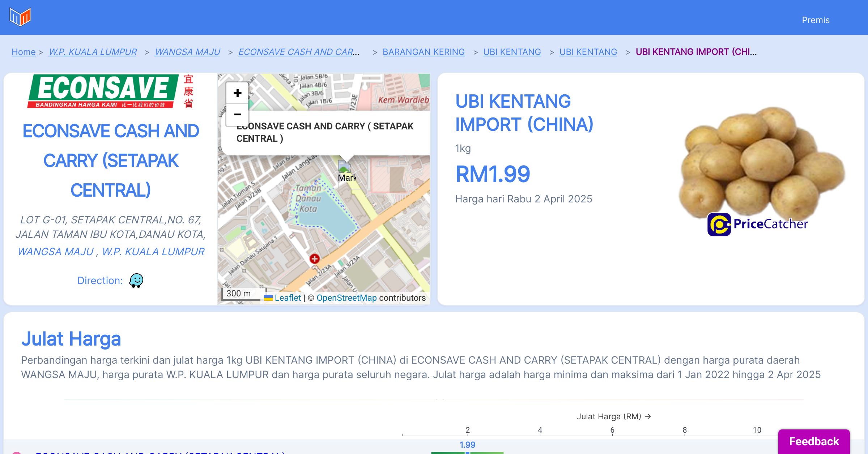Open the OpenStreetMap contributors link
This screenshot has height=454, width=868.
[x=346, y=298]
